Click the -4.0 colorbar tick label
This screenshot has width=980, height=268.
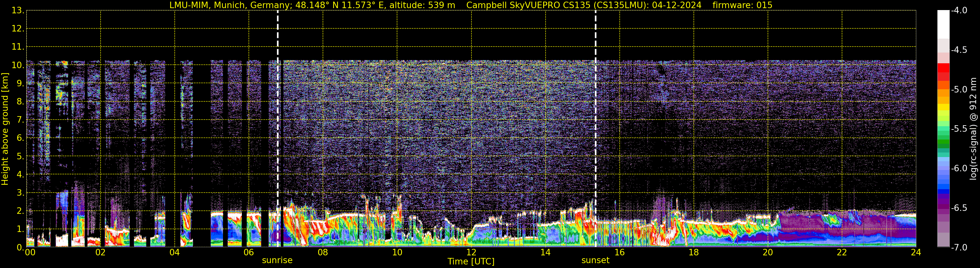(959, 11)
